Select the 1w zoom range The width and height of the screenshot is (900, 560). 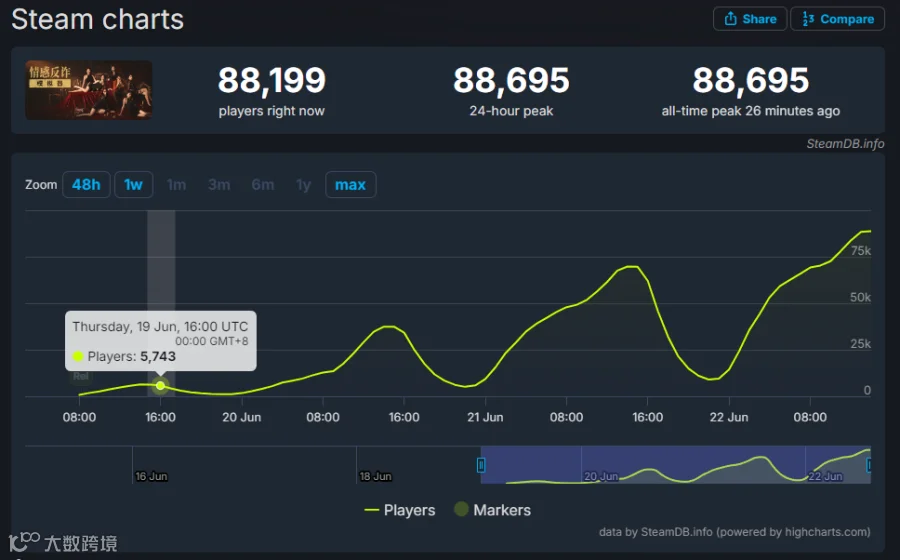click(133, 185)
